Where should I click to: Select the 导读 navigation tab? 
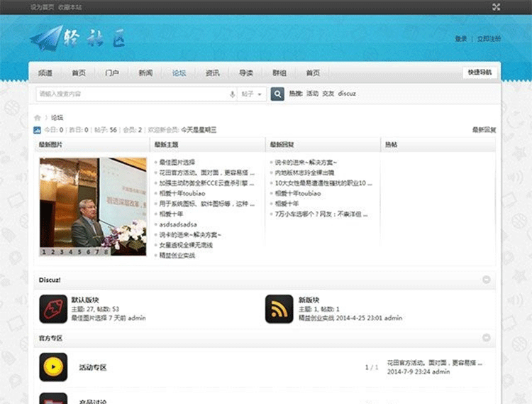click(x=246, y=73)
